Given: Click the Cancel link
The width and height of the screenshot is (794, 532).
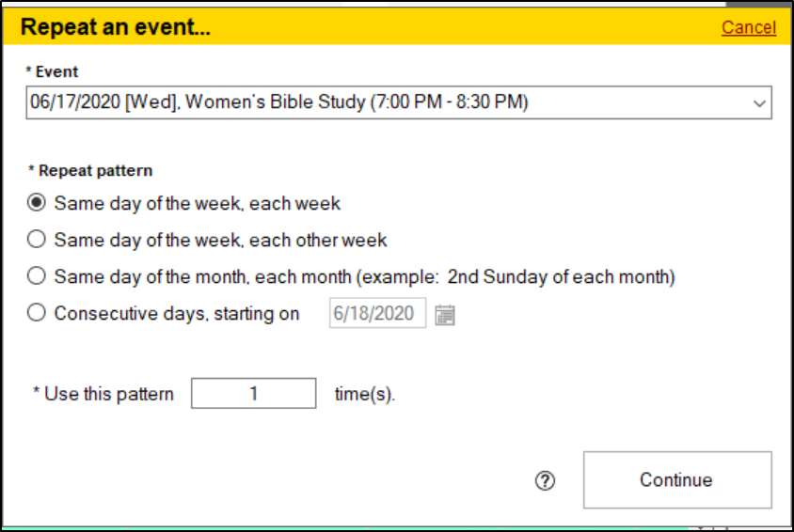Looking at the screenshot, I should 749,27.
